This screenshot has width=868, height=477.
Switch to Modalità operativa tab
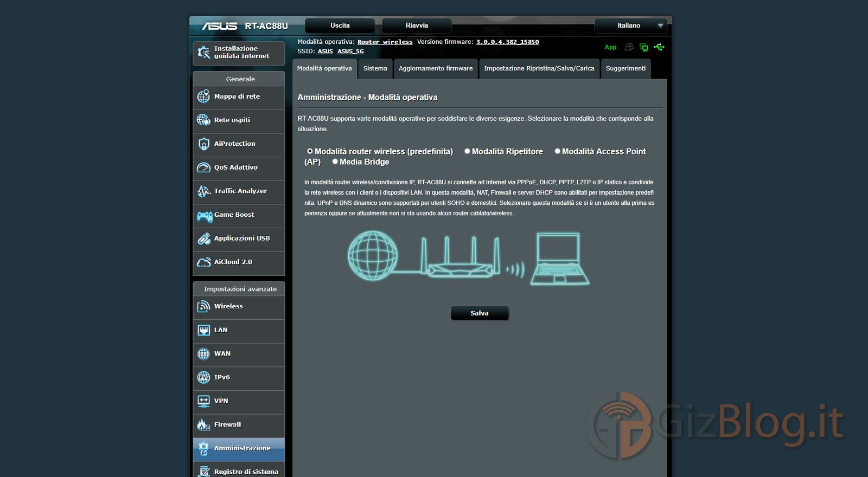pos(324,69)
